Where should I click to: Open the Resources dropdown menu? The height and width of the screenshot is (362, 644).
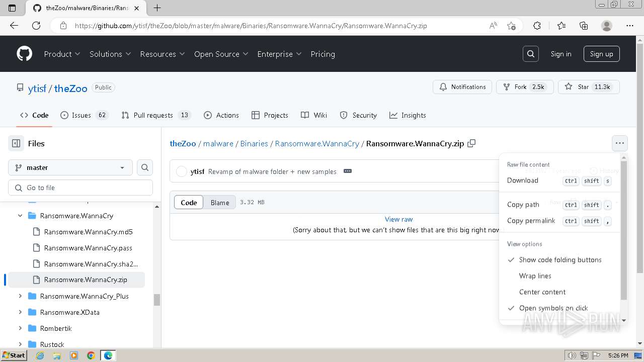pos(163,54)
